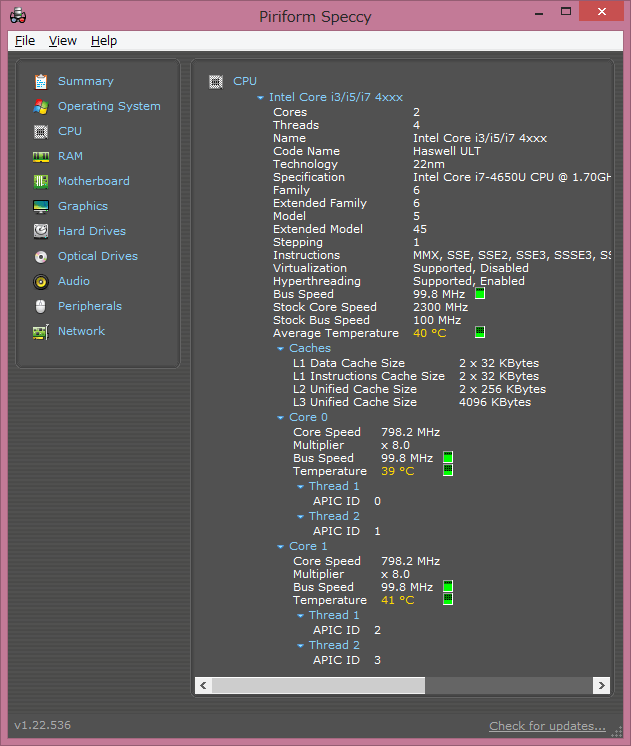
Task: Select the L1 Data Cache Size row
Action: pyautogui.click(x=416, y=363)
